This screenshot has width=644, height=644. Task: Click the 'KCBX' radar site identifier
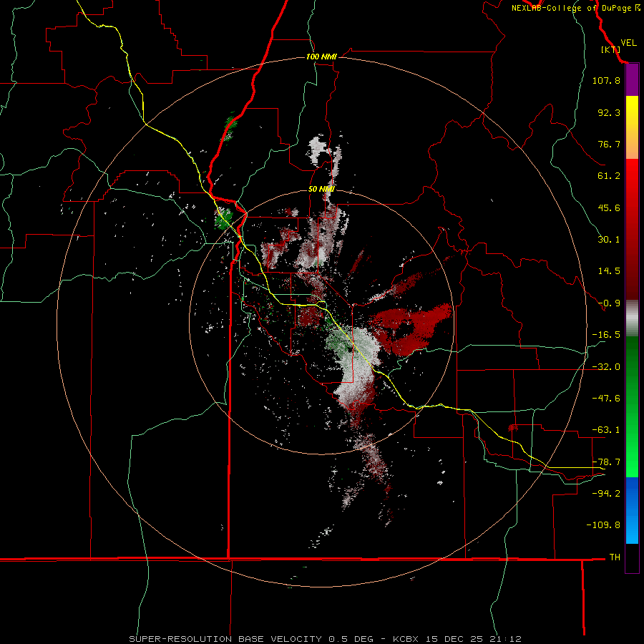click(406, 639)
